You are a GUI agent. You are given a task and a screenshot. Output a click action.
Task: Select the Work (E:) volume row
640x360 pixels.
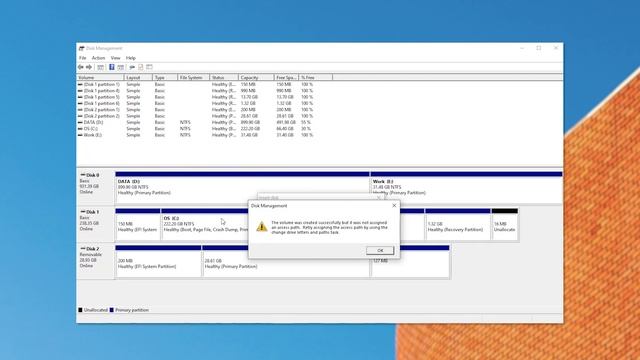pyautogui.click(x=196, y=135)
